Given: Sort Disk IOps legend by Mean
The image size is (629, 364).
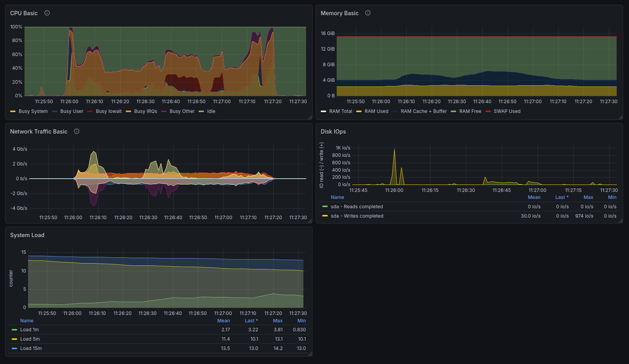Looking at the screenshot, I should (534, 197).
